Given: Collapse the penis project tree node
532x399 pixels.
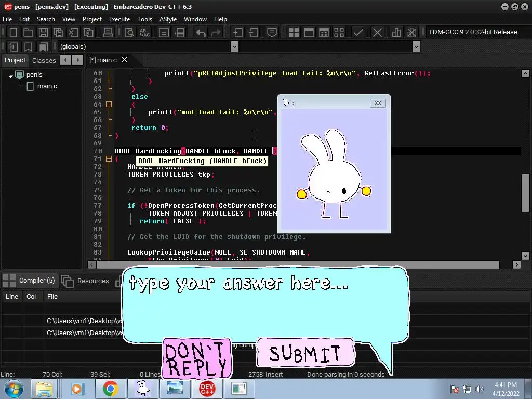Looking at the screenshot, I should [x=10, y=76].
